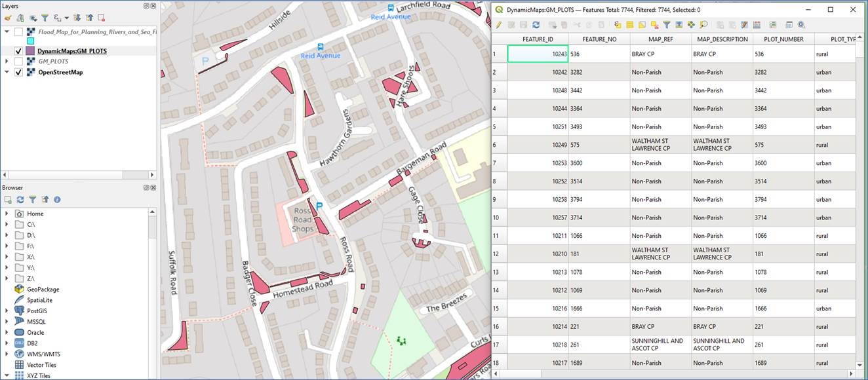Image resolution: width=868 pixels, height=380 pixels.
Task: Click Add Group icon in Layers panel
Action: click(x=20, y=18)
